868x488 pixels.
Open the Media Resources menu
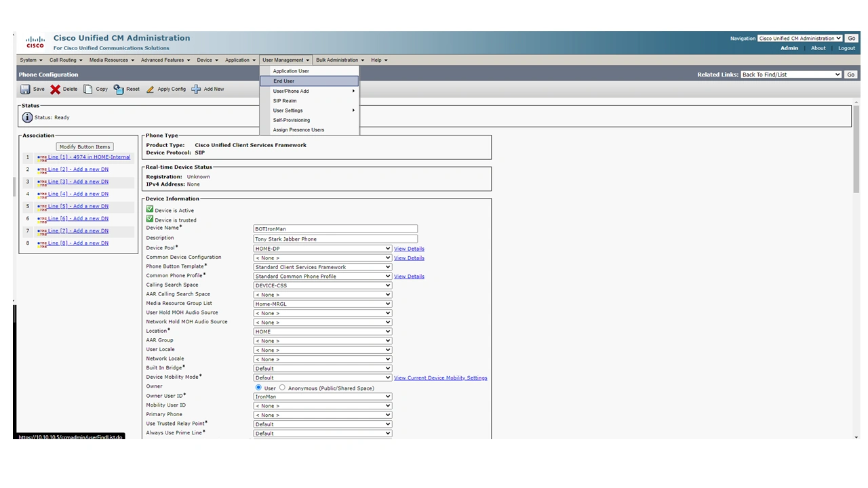pos(112,60)
